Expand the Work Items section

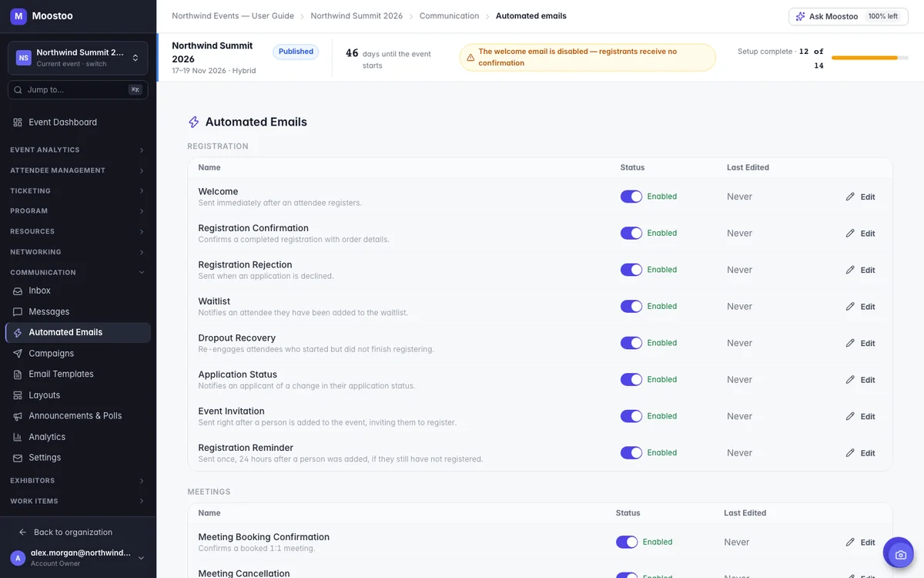[x=78, y=502]
